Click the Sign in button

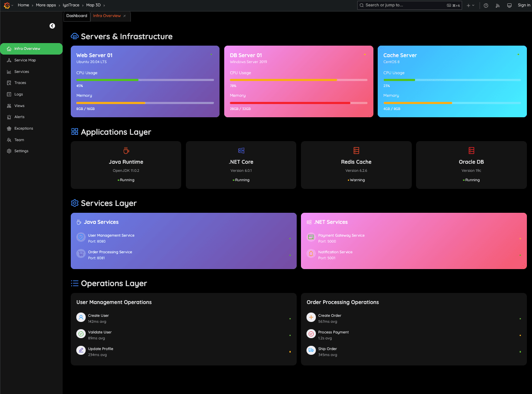click(524, 5)
